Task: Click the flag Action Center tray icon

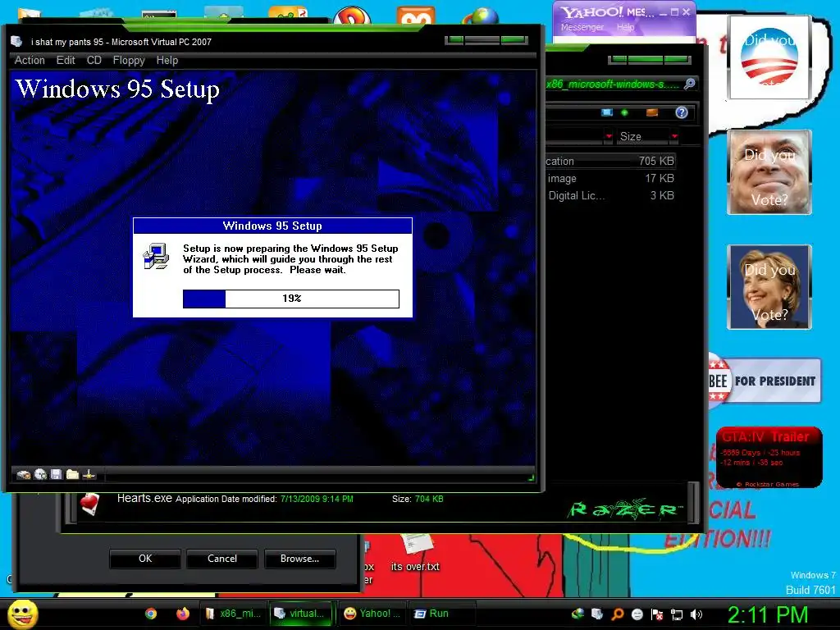Action: tap(657, 614)
